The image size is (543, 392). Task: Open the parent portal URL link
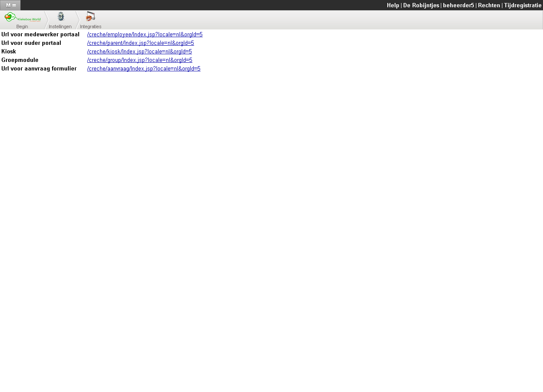click(140, 43)
